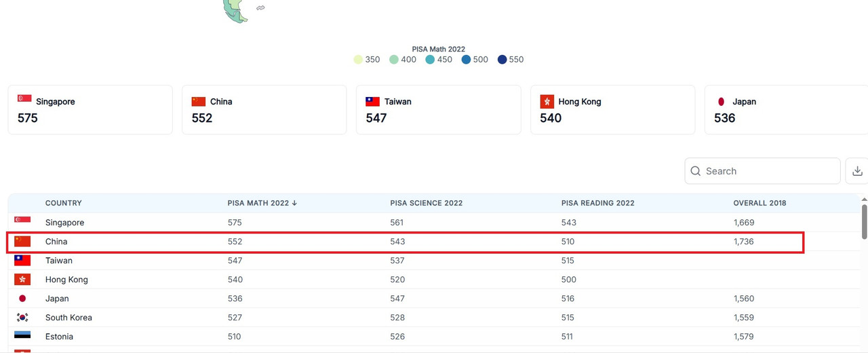Select the Taiwan 547 score card
This screenshot has height=353, width=868.
[438, 110]
